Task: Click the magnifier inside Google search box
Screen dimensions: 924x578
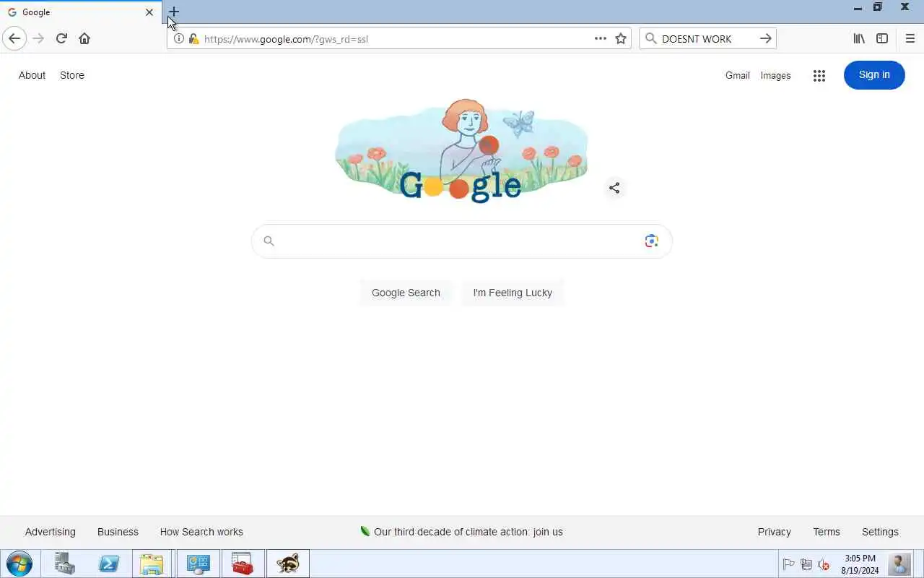Action: (x=269, y=241)
